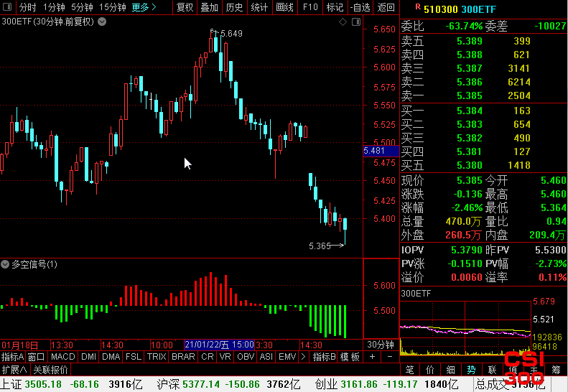Viewport: 568px width, 392px height.
Task: Switch to the DMI indicator
Action: 89,357
